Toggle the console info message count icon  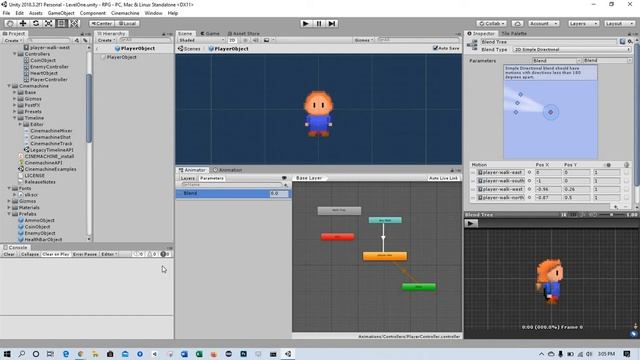point(138,254)
